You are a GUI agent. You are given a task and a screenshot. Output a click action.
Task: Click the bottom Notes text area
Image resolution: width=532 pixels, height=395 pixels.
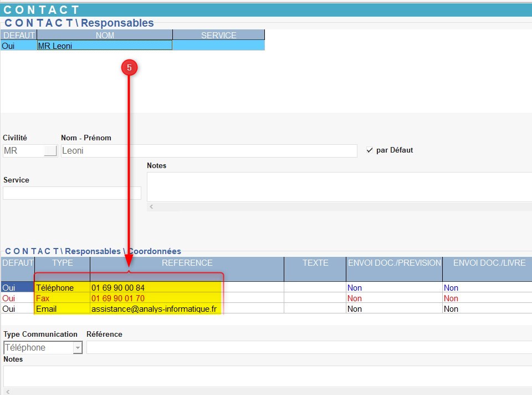(x=267, y=376)
